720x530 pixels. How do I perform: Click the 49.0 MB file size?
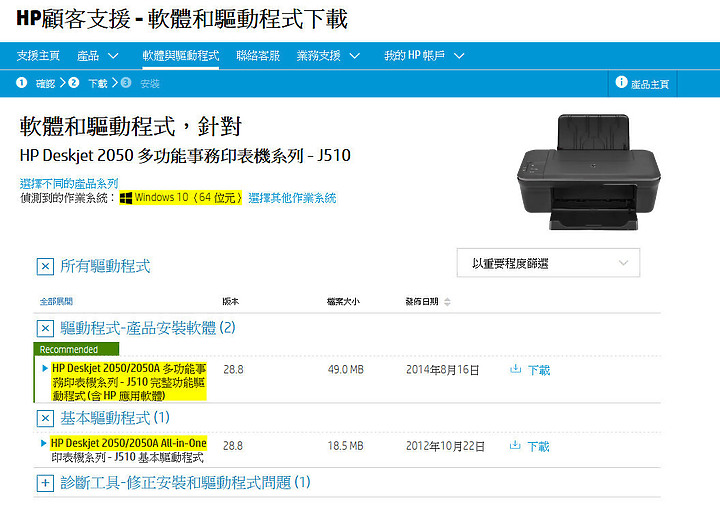pos(345,370)
